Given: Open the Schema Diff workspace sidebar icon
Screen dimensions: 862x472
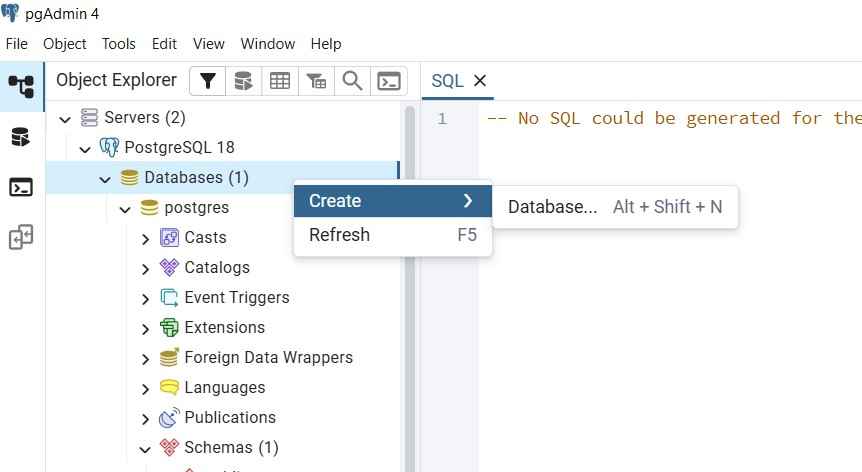Looking at the screenshot, I should pos(21,237).
